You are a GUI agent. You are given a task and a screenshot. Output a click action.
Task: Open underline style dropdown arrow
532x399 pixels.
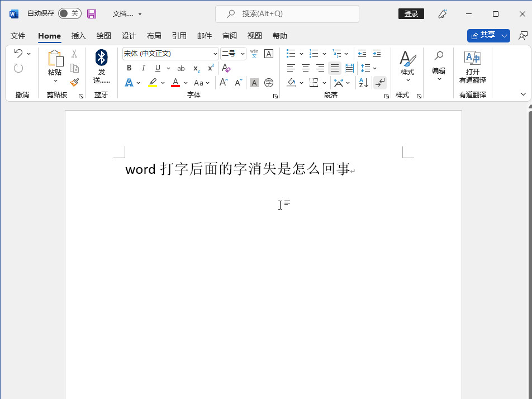pyautogui.click(x=168, y=68)
